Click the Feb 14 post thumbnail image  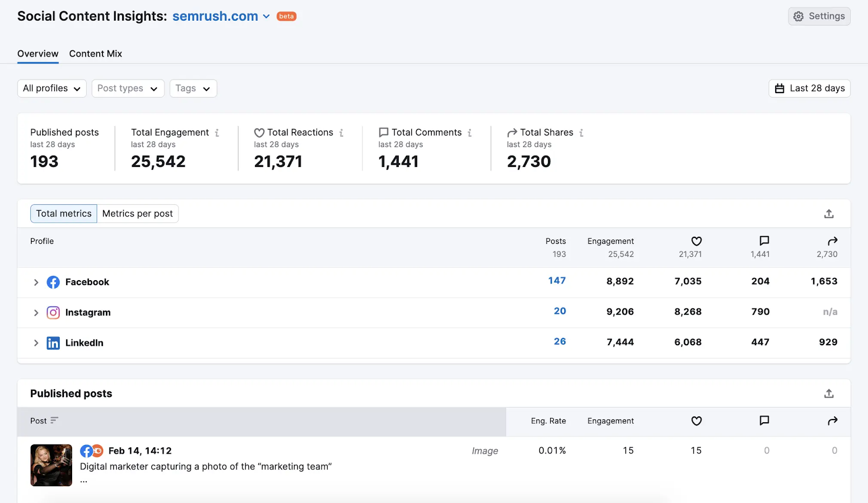pos(51,465)
